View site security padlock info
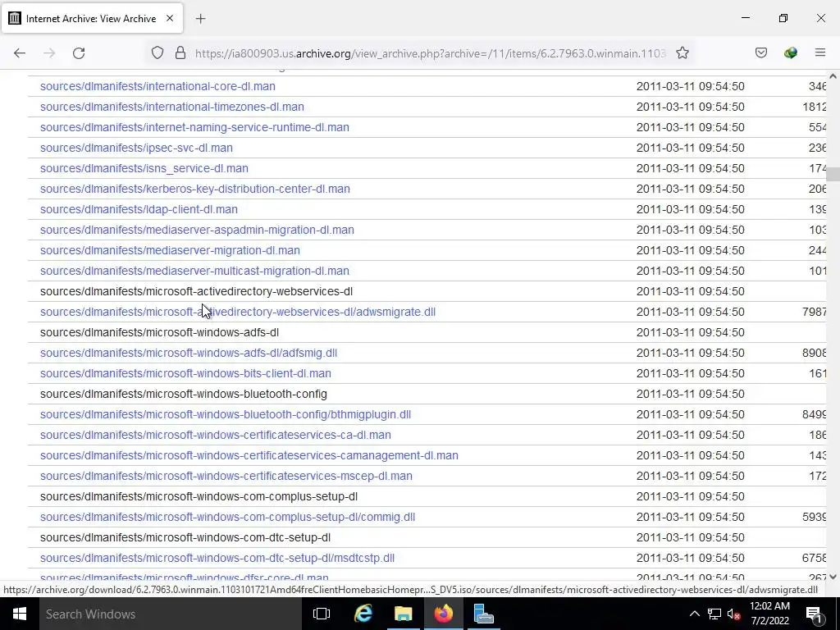The width and height of the screenshot is (840, 630). (180, 53)
